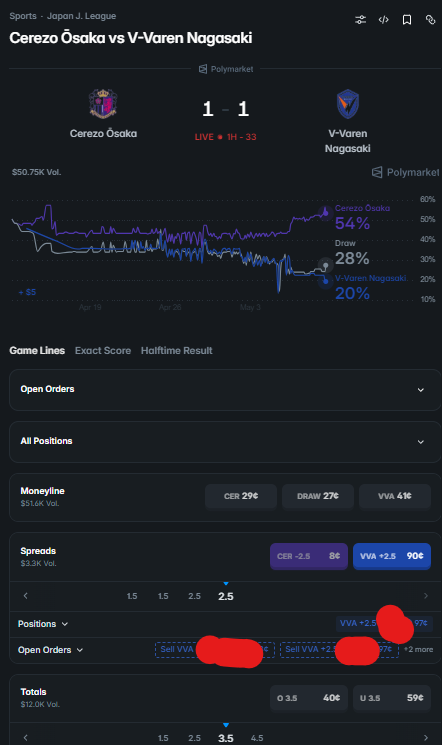Buy VVA moneyline at 41¢
442x745 pixels.
395,496
